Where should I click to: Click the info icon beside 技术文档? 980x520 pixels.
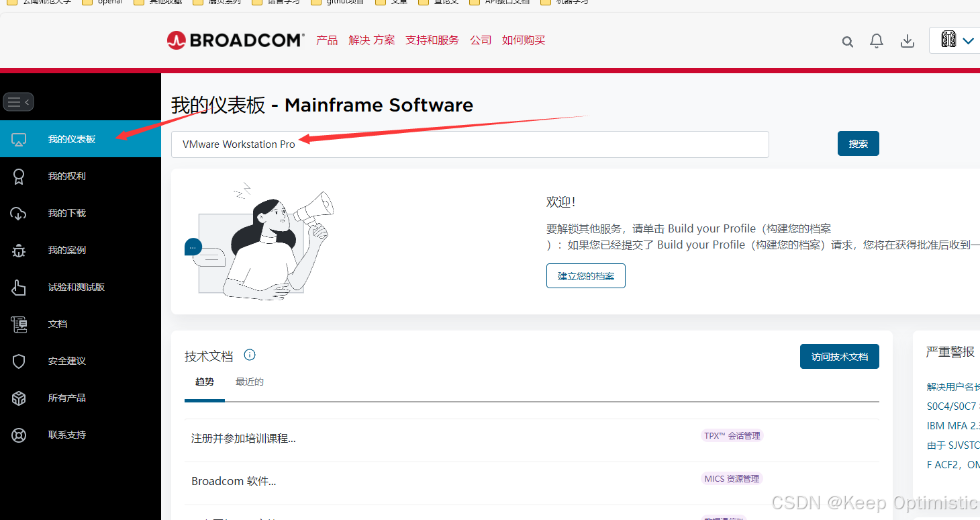pos(250,355)
